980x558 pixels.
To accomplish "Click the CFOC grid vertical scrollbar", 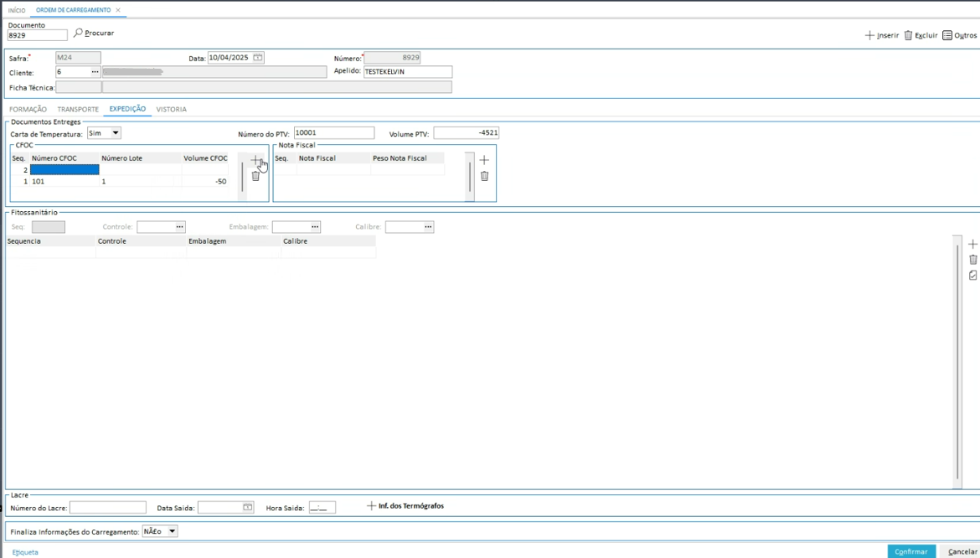I will 243,177.
